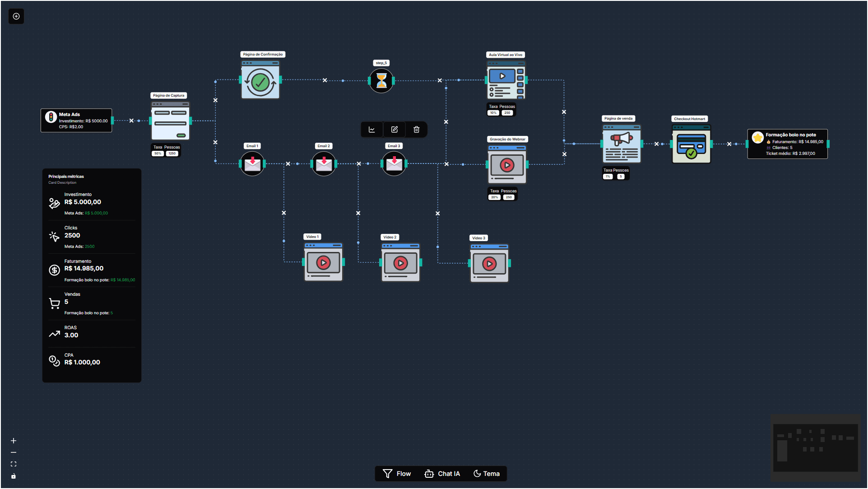
Task: Click the Página de Captura label
Action: point(169,96)
